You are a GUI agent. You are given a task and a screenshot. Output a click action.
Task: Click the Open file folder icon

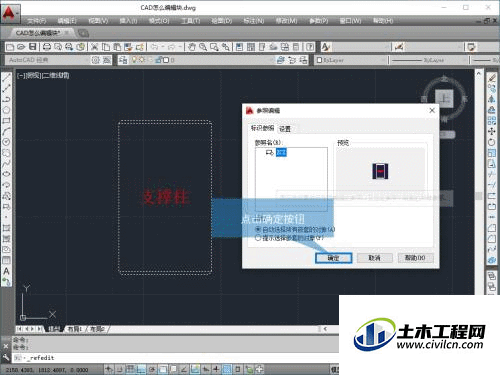pyautogui.click(x=21, y=47)
